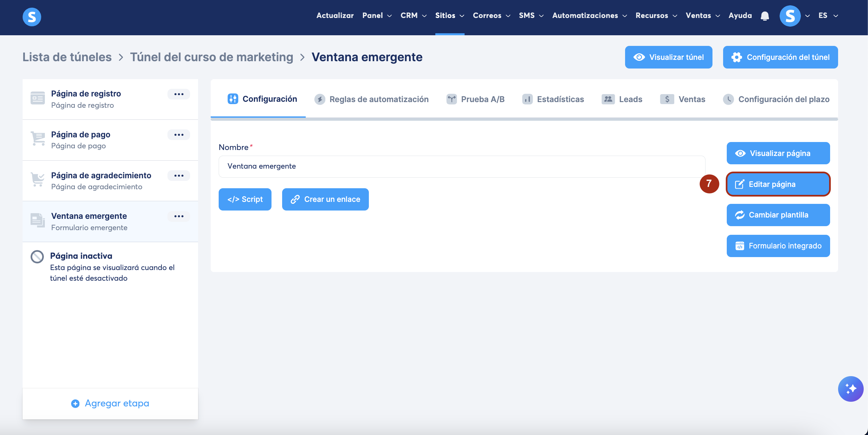Click the notification bell icon
Image resolution: width=868 pixels, height=435 pixels.
765,16
